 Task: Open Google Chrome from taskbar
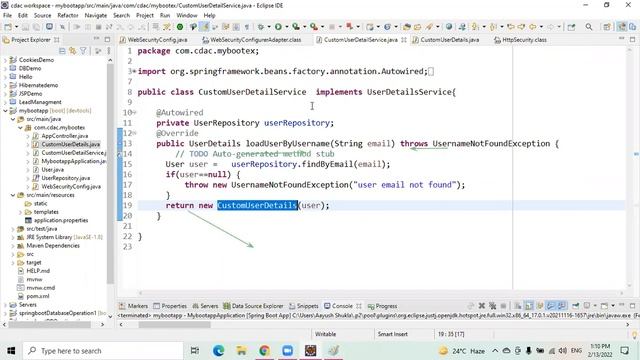pos(264,351)
